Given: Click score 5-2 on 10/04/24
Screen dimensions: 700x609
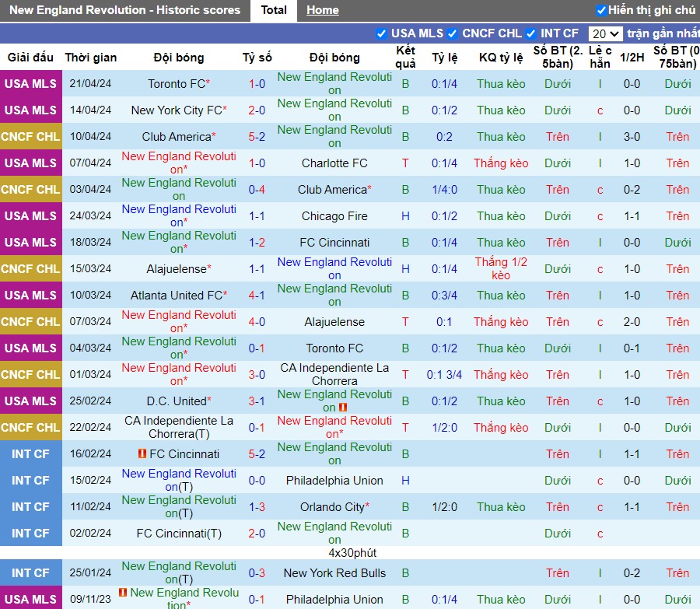Looking at the screenshot, I should click(257, 137).
